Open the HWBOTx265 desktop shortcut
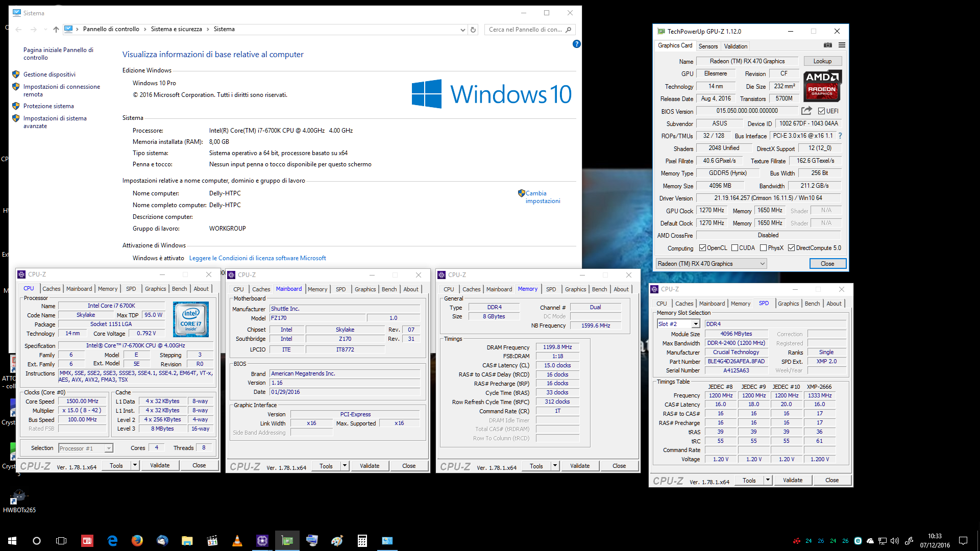 [19, 501]
